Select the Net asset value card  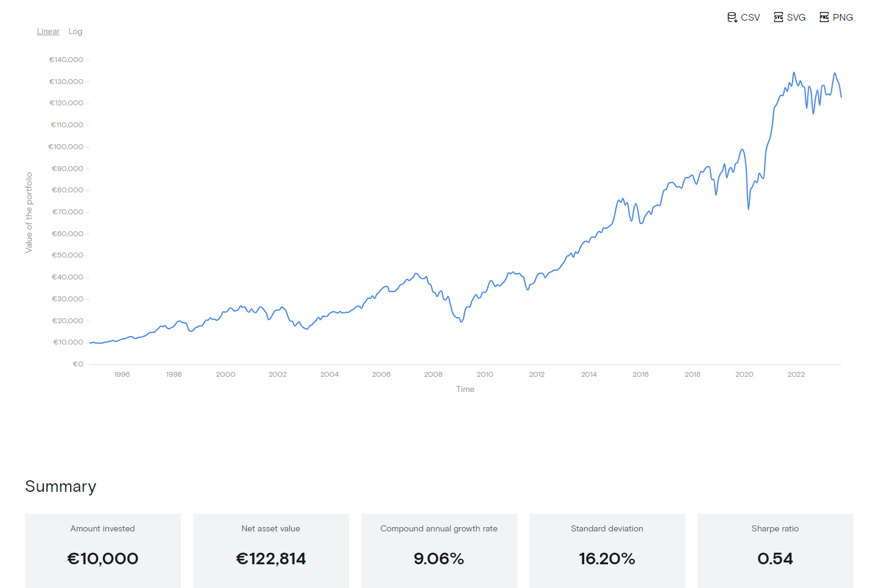pyautogui.click(x=271, y=550)
